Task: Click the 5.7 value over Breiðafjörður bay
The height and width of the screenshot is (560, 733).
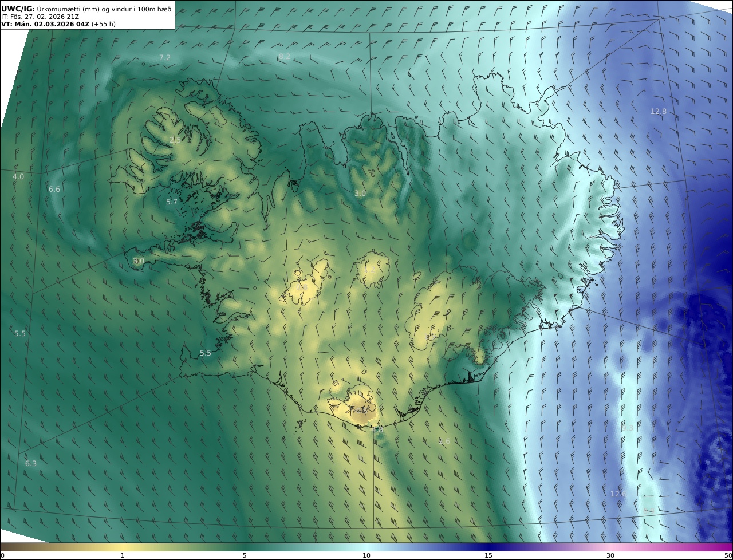Action: [x=172, y=202]
